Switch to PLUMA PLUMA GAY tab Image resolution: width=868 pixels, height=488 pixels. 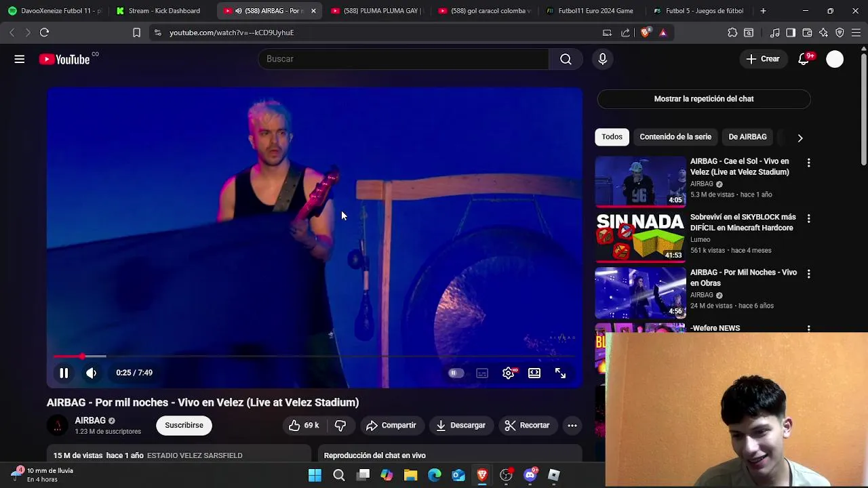point(376,11)
